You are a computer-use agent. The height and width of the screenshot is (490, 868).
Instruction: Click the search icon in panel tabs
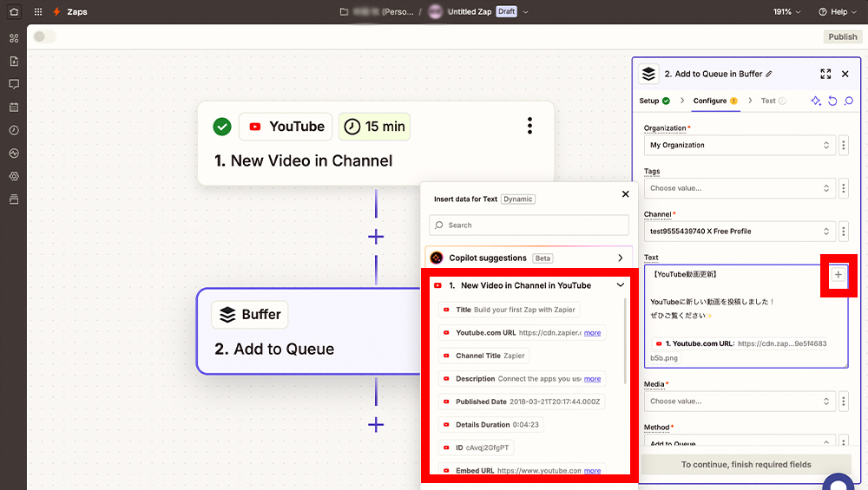tap(849, 101)
